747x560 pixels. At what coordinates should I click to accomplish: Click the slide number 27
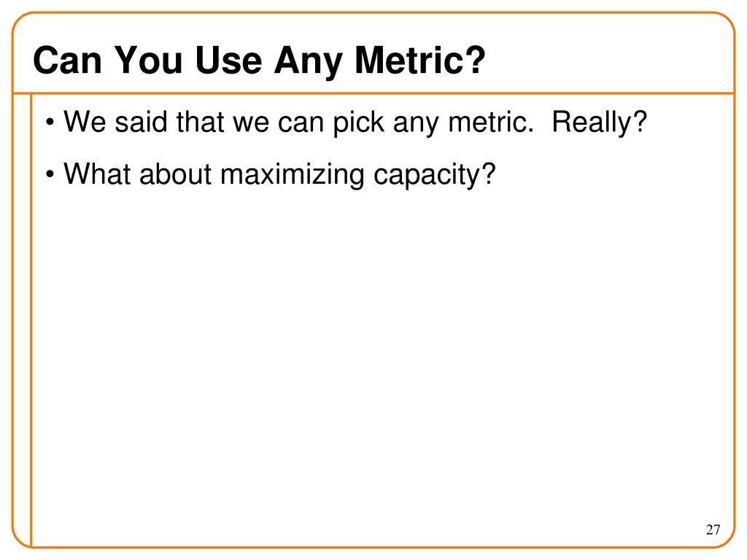tap(713, 529)
